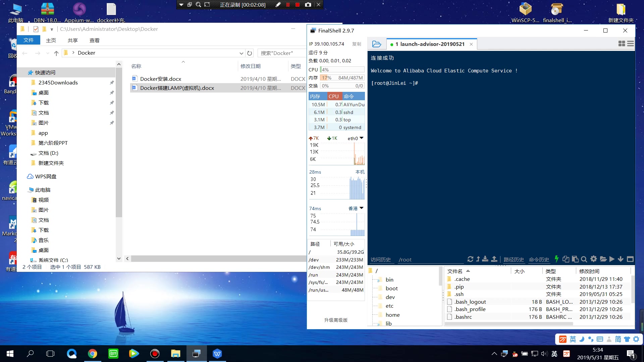Click the copy icon in terminal toolbar

coord(566,259)
